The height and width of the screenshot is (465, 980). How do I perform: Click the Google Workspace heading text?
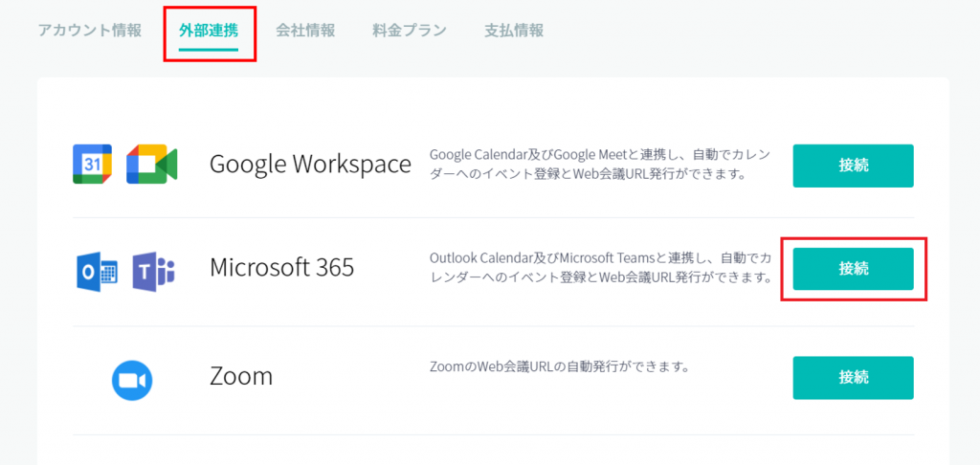pos(310,165)
